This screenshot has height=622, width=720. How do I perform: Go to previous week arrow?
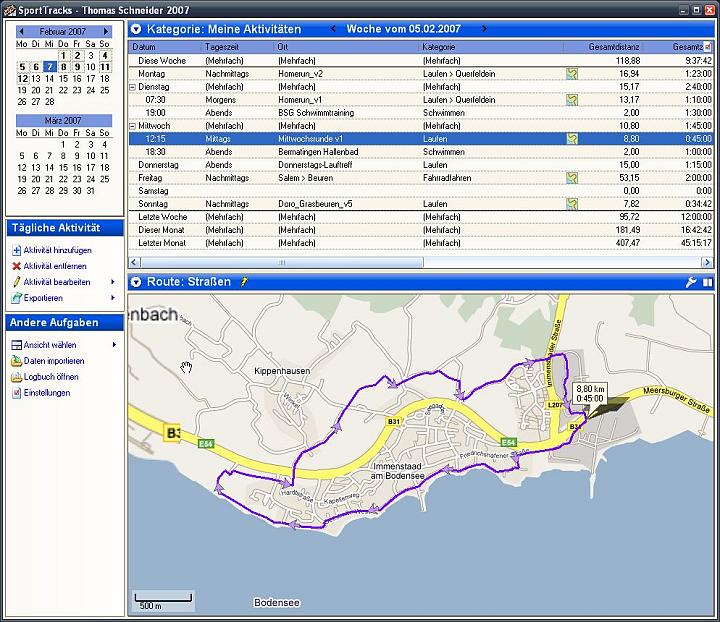(x=333, y=29)
